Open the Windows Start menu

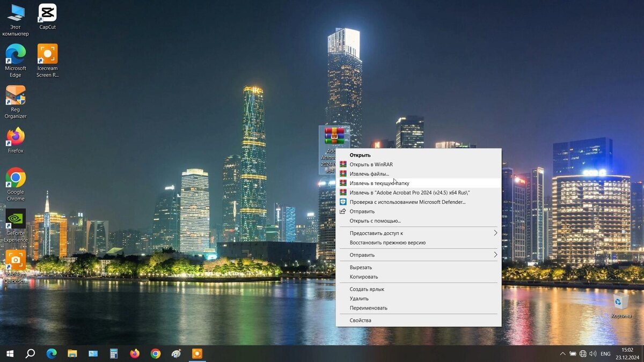pos(10,353)
